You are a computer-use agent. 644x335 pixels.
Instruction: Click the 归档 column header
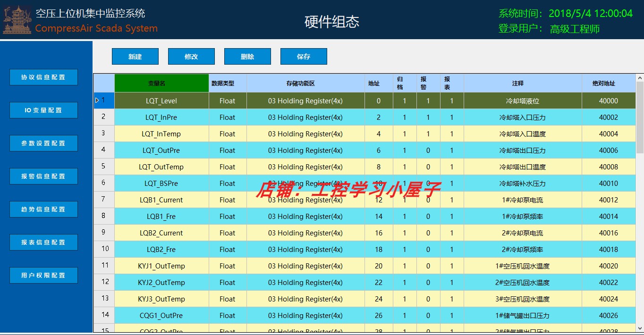click(405, 83)
